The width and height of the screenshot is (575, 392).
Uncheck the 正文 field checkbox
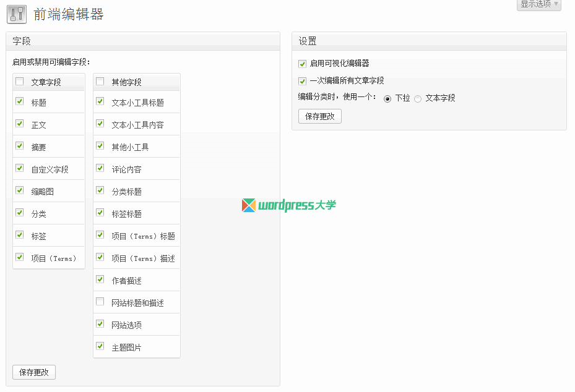pyautogui.click(x=20, y=124)
